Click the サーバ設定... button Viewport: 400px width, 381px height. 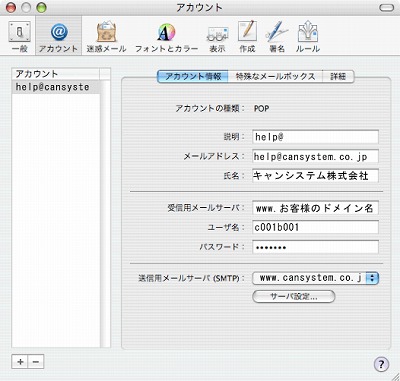pos(294,296)
